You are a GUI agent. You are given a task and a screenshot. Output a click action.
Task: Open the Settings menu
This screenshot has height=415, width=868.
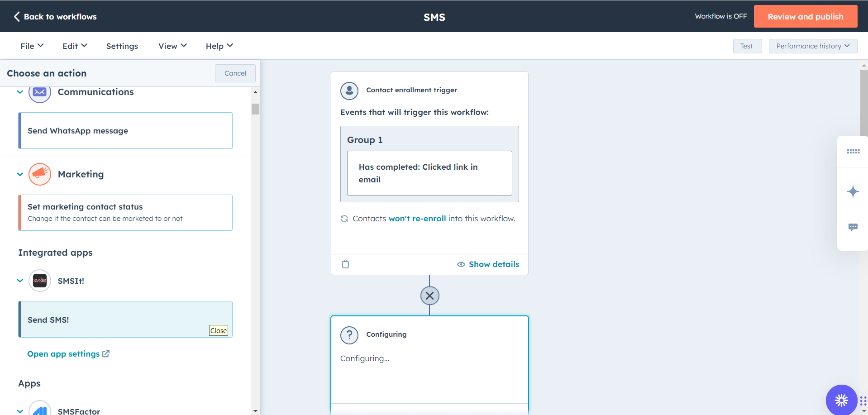(x=122, y=46)
